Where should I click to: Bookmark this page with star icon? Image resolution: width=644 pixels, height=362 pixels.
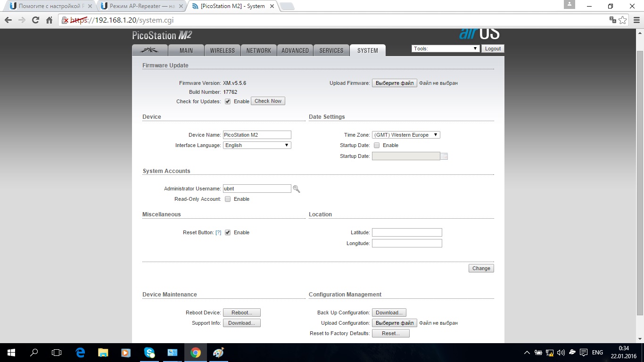pyautogui.click(x=623, y=20)
